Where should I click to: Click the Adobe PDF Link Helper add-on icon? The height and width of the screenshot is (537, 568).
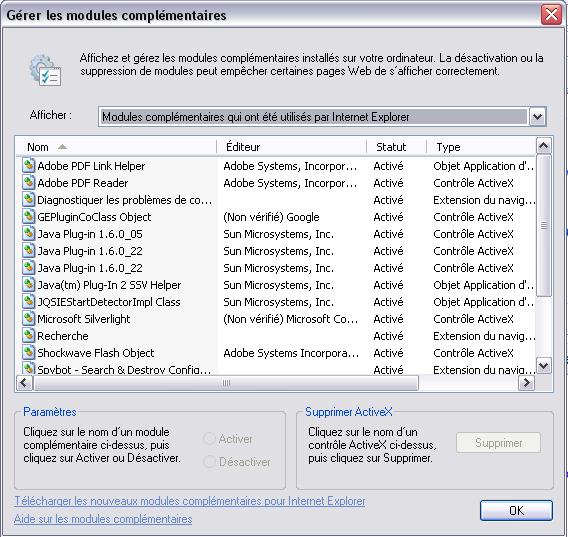pos(28,166)
